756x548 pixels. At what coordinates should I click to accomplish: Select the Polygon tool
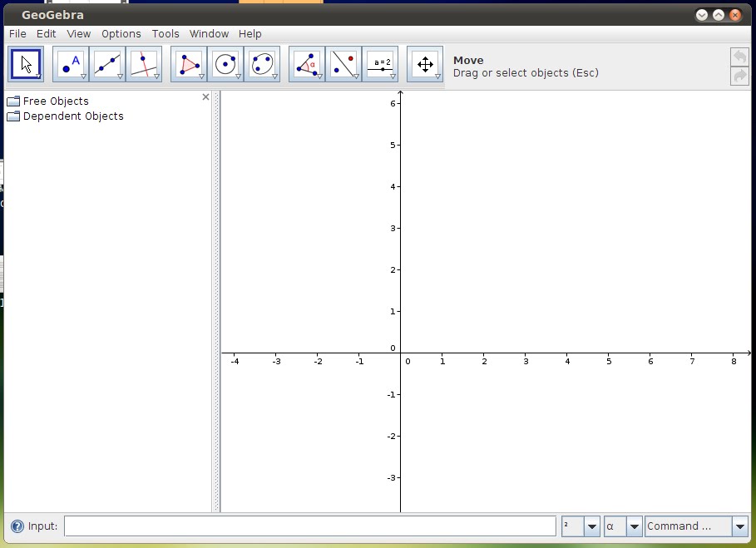point(189,64)
